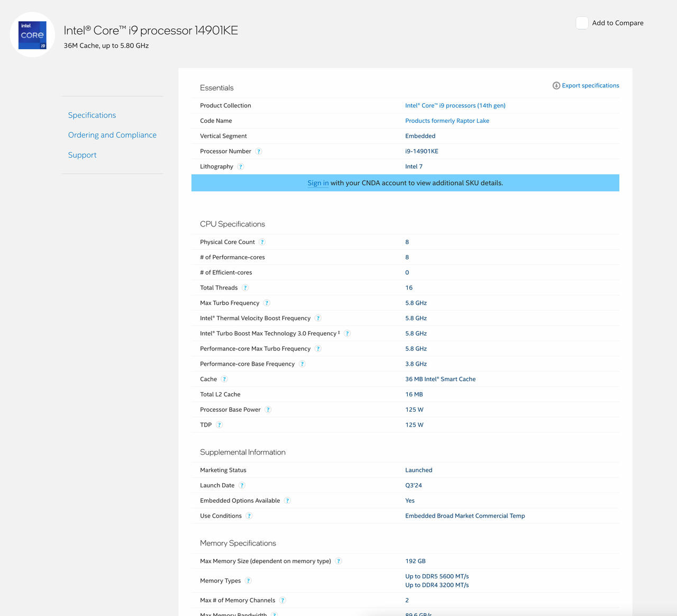Click help icon beside Physical Core Count
Screen dimensions: 677x616
pyautogui.click(x=262, y=242)
